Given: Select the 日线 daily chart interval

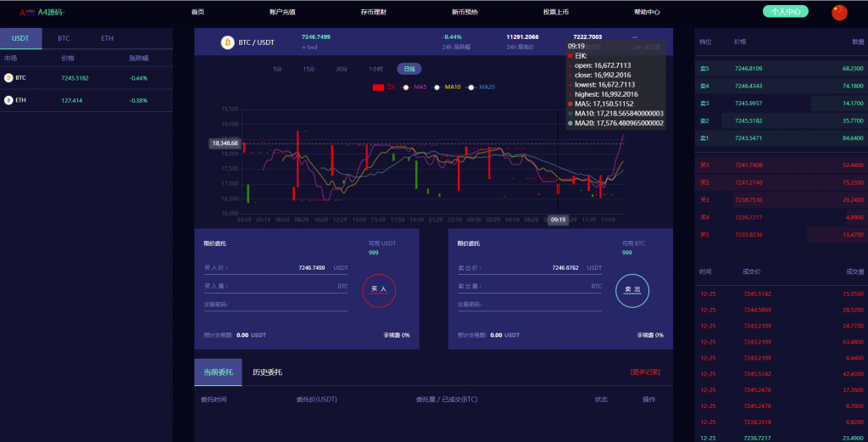Looking at the screenshot, I should pos(409,69).
